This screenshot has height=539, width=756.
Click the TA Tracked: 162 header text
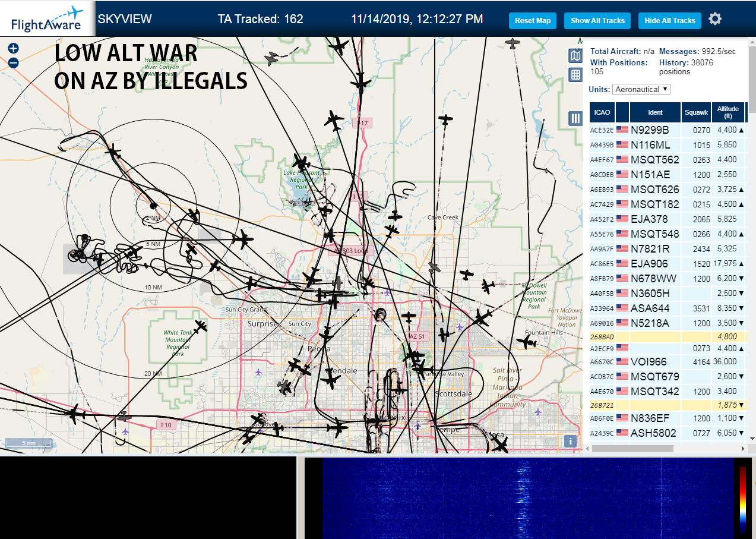[260, 19]
